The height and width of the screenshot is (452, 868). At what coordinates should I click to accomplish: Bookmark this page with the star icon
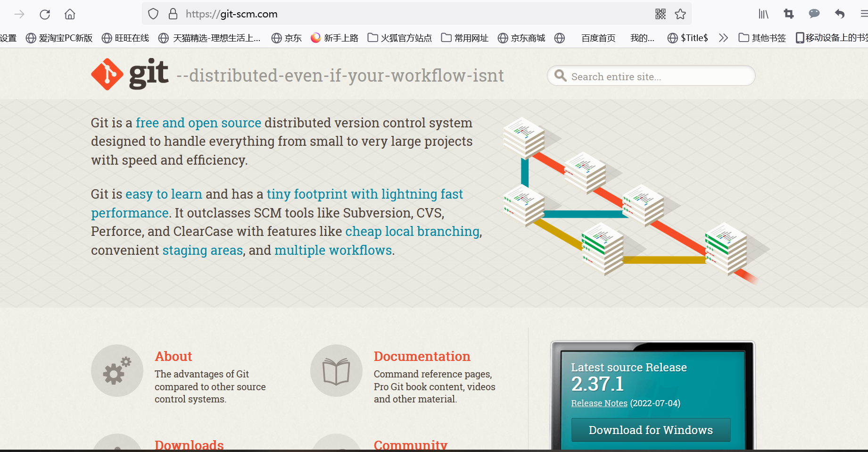point(680,14)
